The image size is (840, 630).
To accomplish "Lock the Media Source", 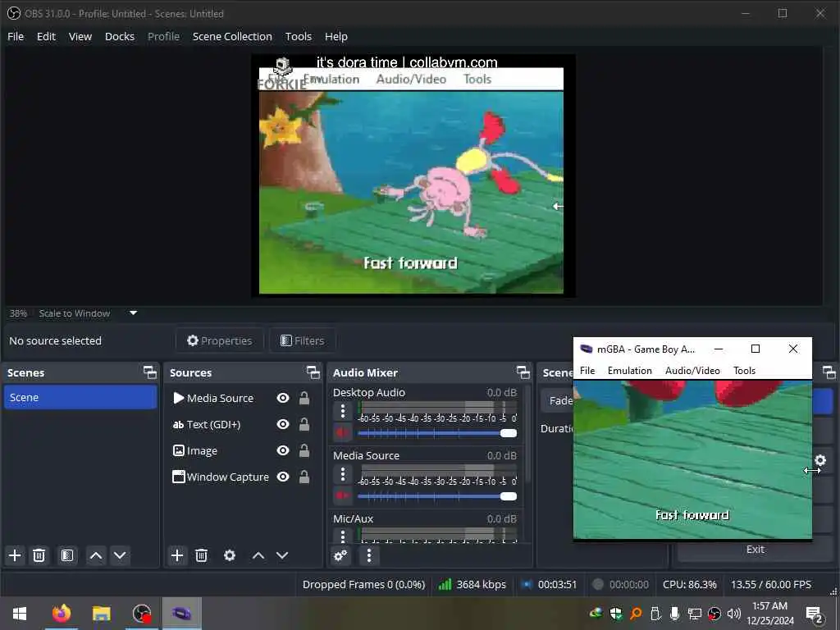I will (304, 398).
